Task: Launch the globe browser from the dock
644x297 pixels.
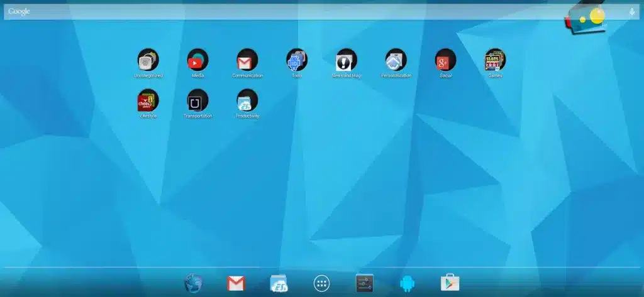Action: coord(193,284)
